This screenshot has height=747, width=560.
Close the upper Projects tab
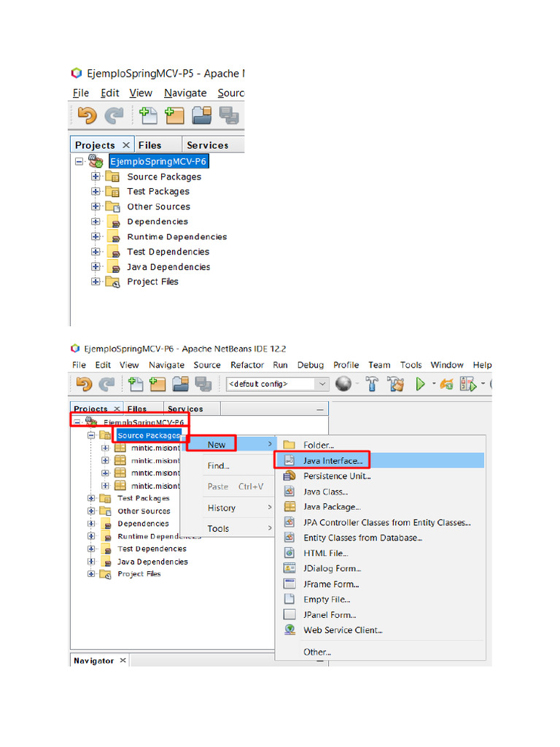(125, 145)
